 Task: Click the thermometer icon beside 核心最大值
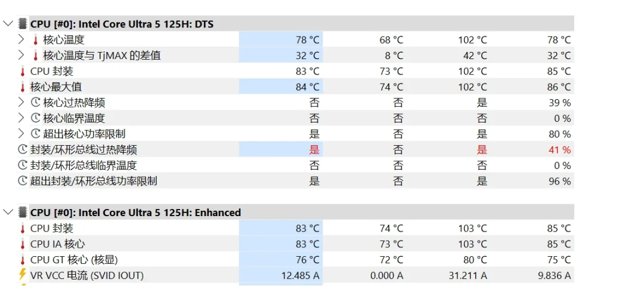[x=23, y=87]
